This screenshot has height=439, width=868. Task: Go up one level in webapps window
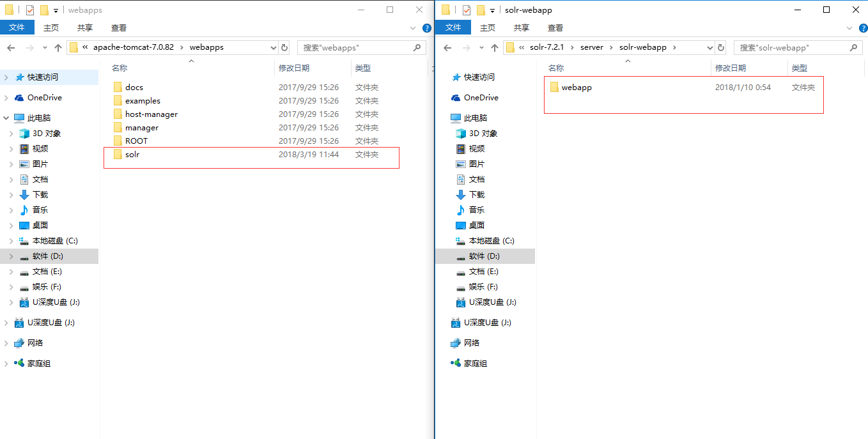[x=58, y=48]
